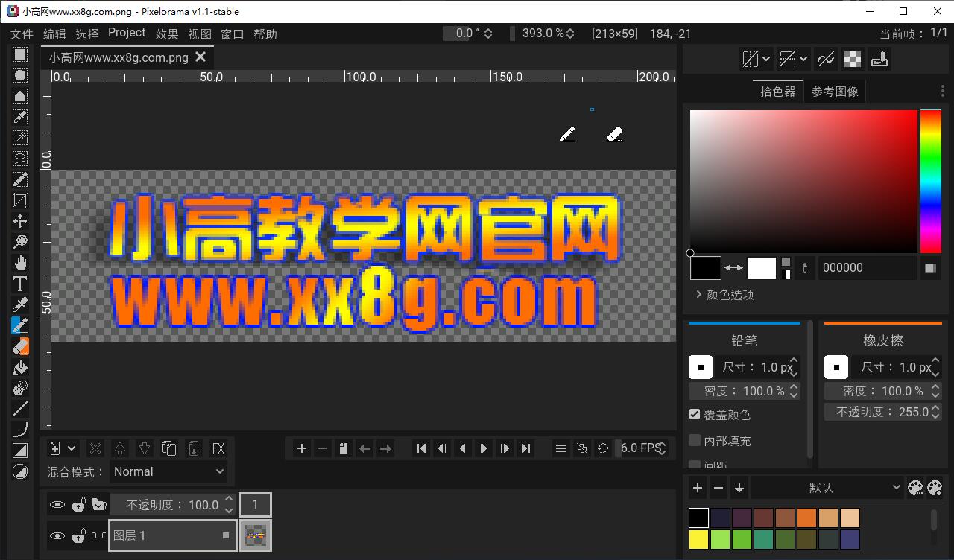This screenshot has width=954, height=560.
Task: Toggle animation loop mode
Action: [603, 448]
